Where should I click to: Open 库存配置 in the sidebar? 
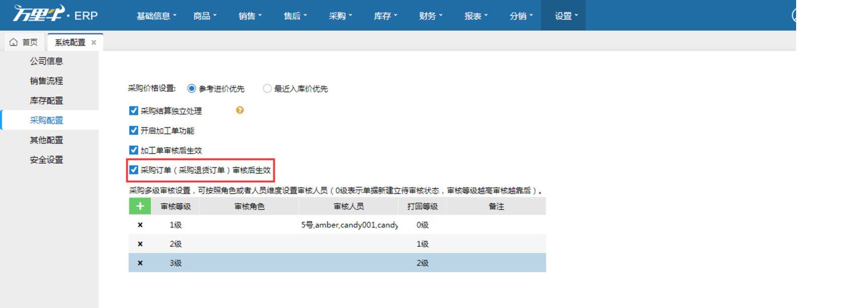[x=46, y=100]
